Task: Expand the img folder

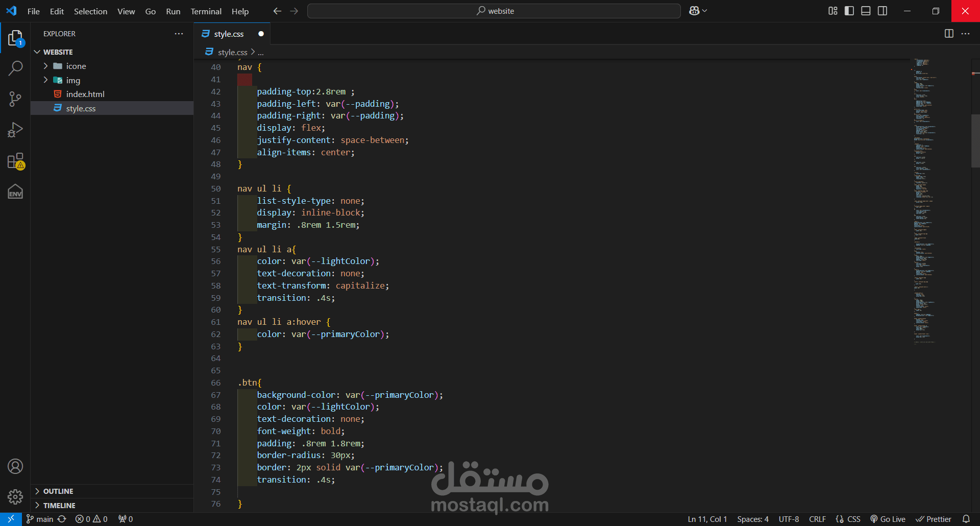Action: (x=112, y=80)
